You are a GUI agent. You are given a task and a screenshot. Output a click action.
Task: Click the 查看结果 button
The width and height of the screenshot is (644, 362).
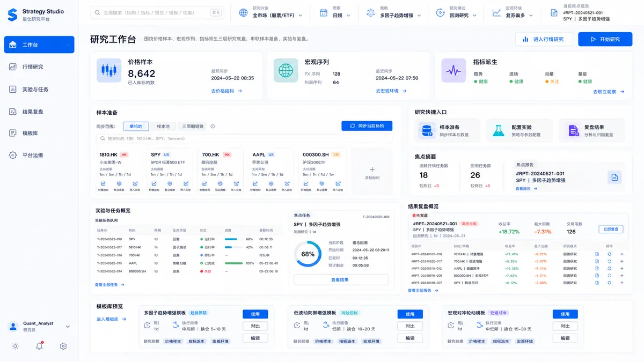(x=341, y=279)
